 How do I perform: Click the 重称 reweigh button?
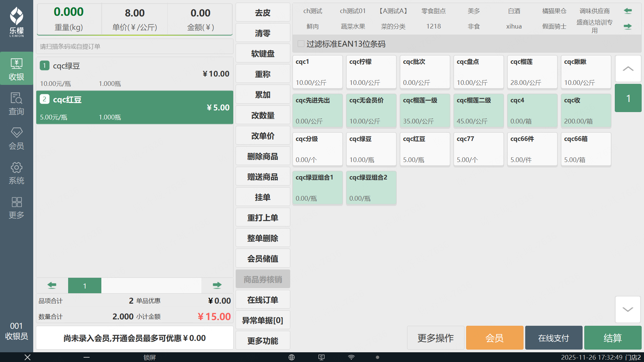click(263, 74)
